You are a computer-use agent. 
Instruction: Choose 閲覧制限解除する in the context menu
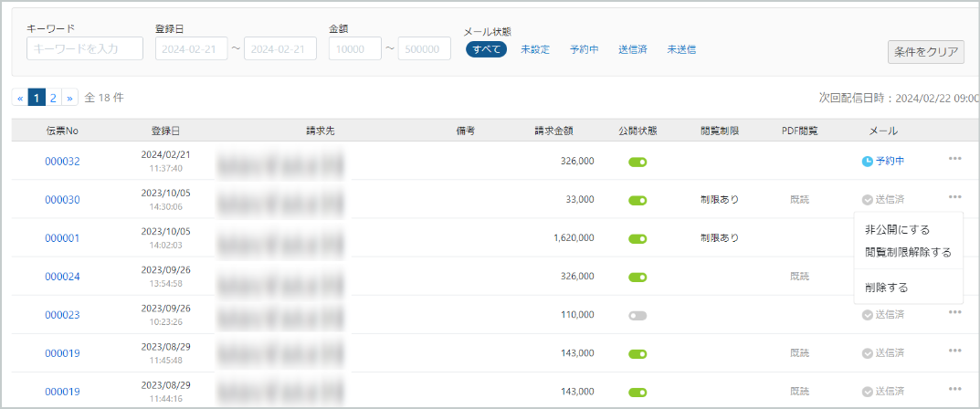click(908, 252)
